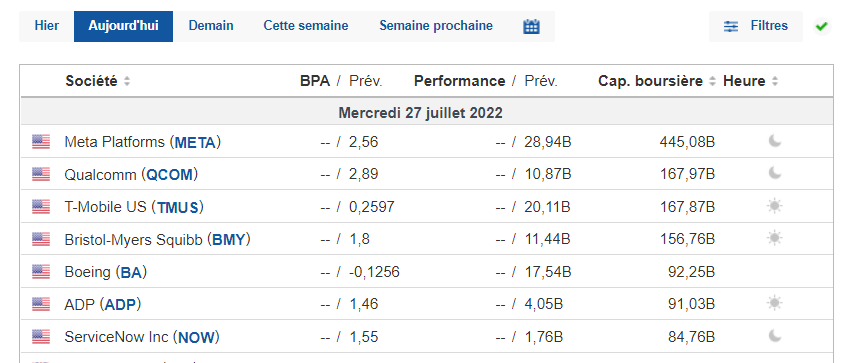Screen dimensions: 844x363
Task: Click the moon icon for Qualcomm
Action: (775, 173)
